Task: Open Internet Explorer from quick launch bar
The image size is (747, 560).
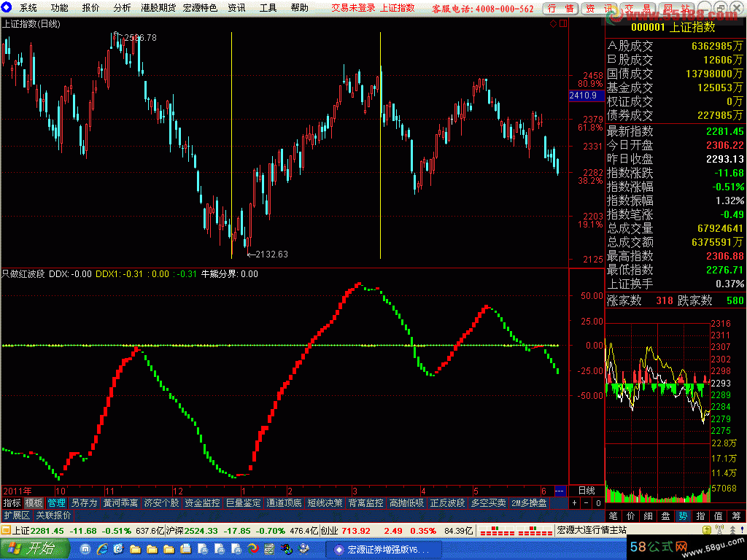Action: tap(101, 549)
